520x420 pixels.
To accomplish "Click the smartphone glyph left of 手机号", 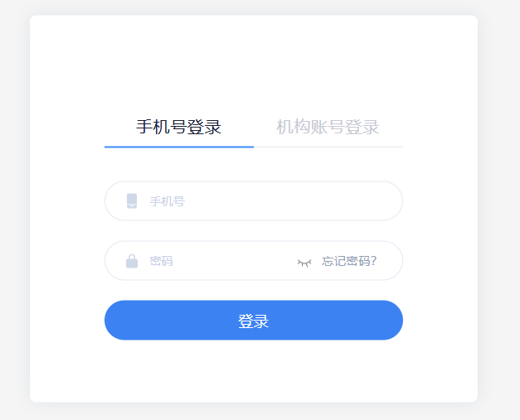I will tap(132, 201).
